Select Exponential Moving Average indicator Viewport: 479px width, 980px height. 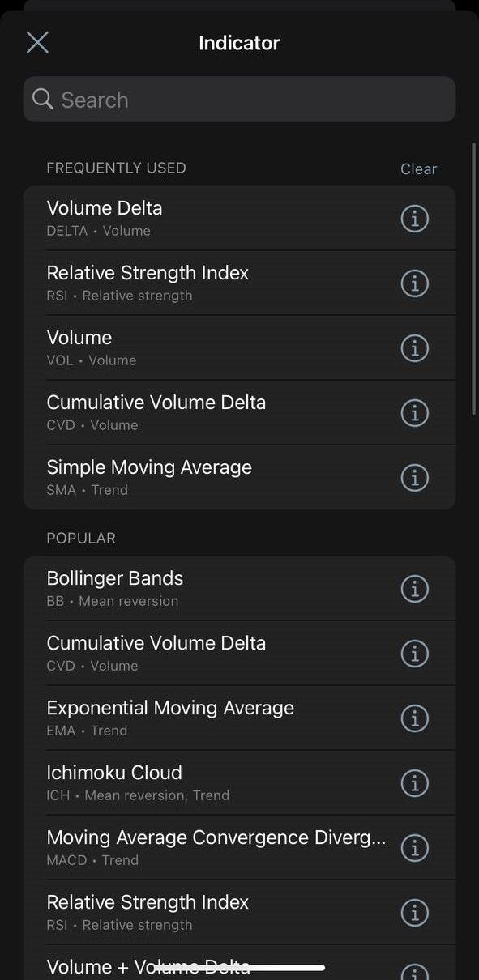[239, 718]
